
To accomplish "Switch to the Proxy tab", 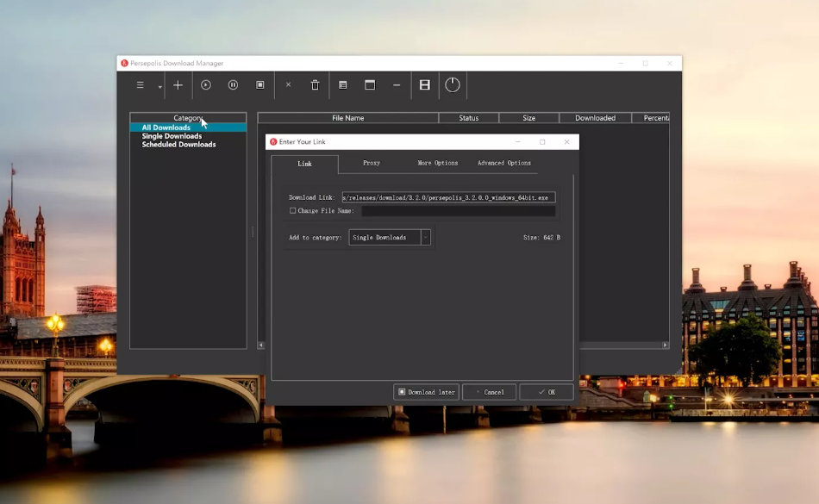I will [x=372, y=163].
